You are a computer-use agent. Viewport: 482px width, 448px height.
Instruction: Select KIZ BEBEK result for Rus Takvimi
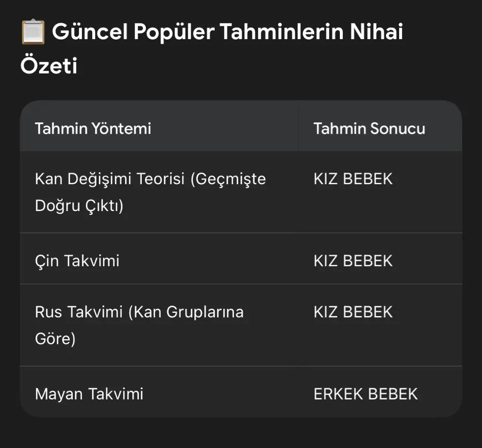pyautogui.click(x=353, y=312)
